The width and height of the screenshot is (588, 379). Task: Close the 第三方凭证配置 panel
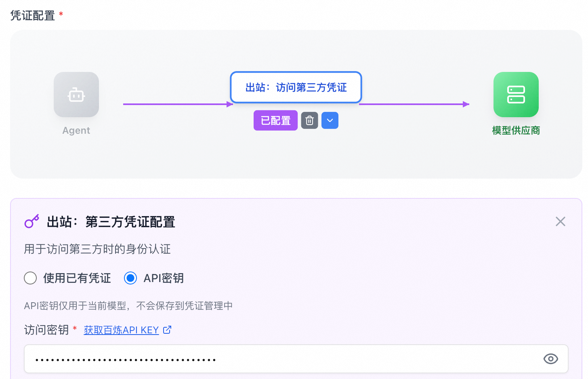coord(560,221)
